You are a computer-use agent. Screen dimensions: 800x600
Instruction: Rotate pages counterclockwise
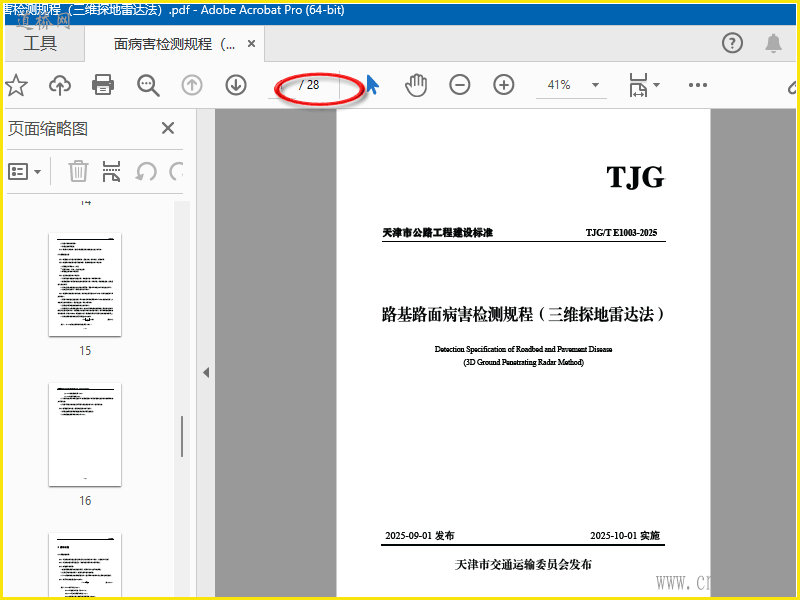click(145, 171)
